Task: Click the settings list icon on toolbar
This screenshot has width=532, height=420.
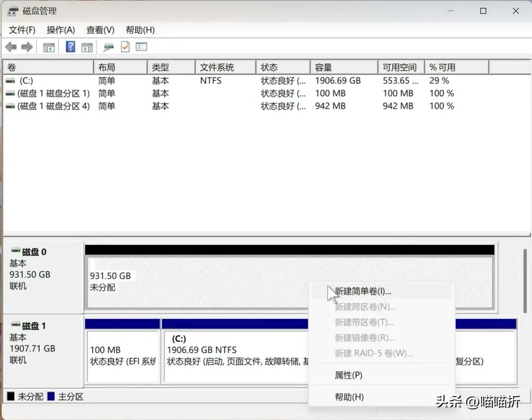Action: tap(141, 47)
